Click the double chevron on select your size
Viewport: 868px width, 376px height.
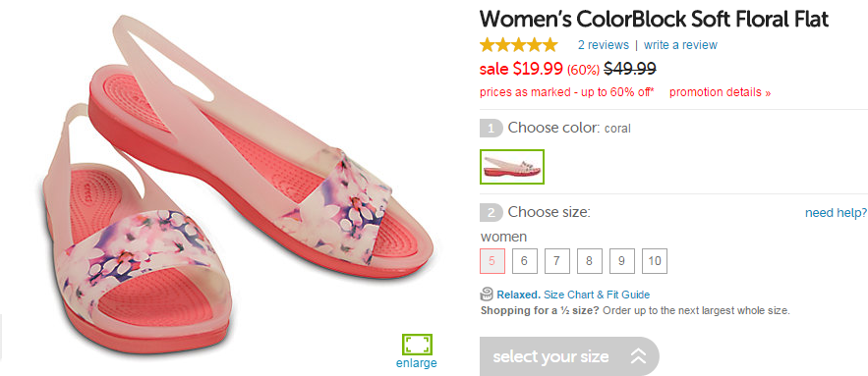coord(638,356)
